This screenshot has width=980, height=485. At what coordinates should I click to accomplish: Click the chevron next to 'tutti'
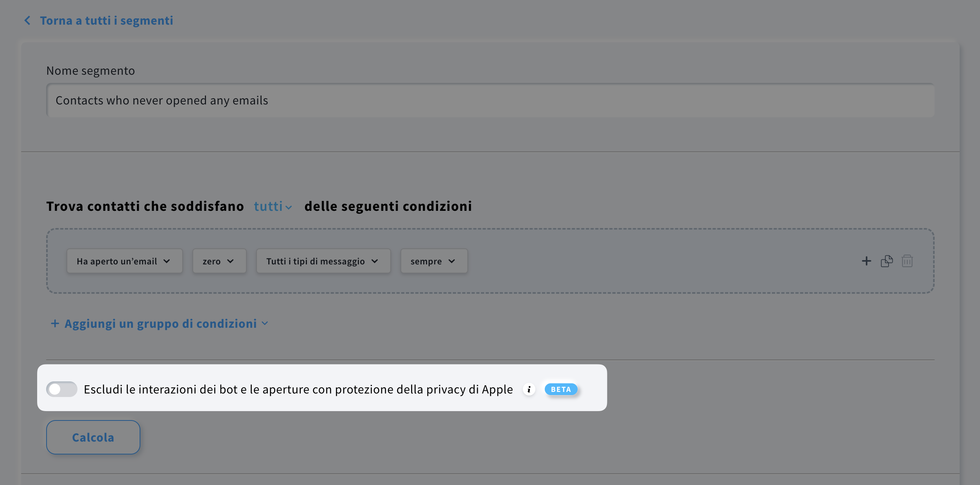pyautogui.click(x=289, y=208)
